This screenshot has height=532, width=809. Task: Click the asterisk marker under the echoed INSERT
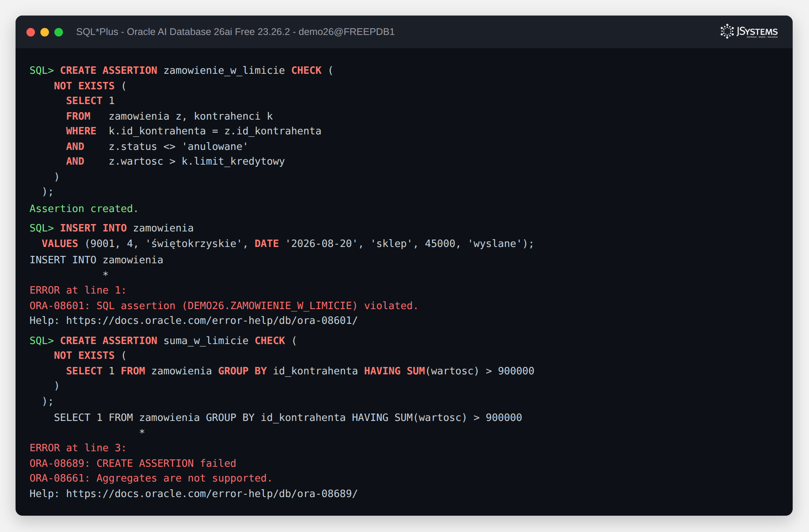(106, 275)
